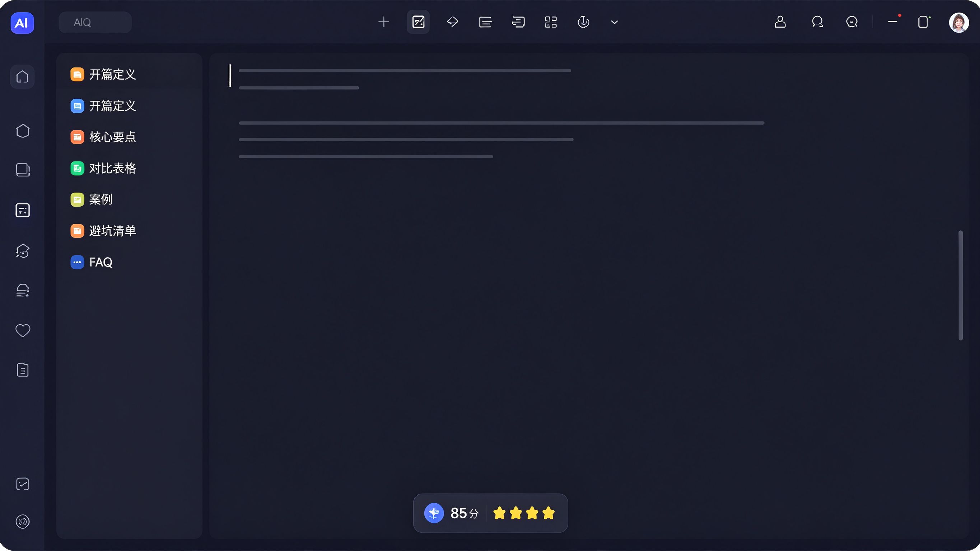Click the vertical scrollbar on the right side
Screen dimensions: 980x551
(960, 285)
